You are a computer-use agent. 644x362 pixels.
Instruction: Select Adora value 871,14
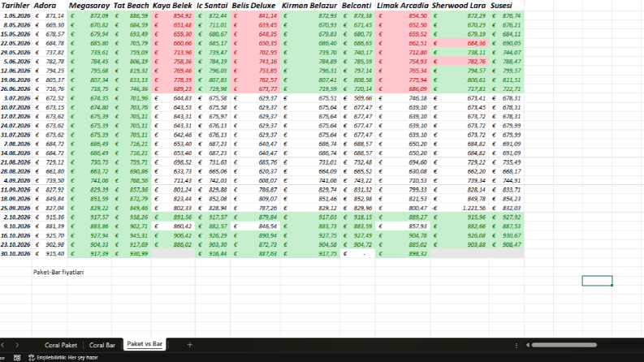point(50,15)
